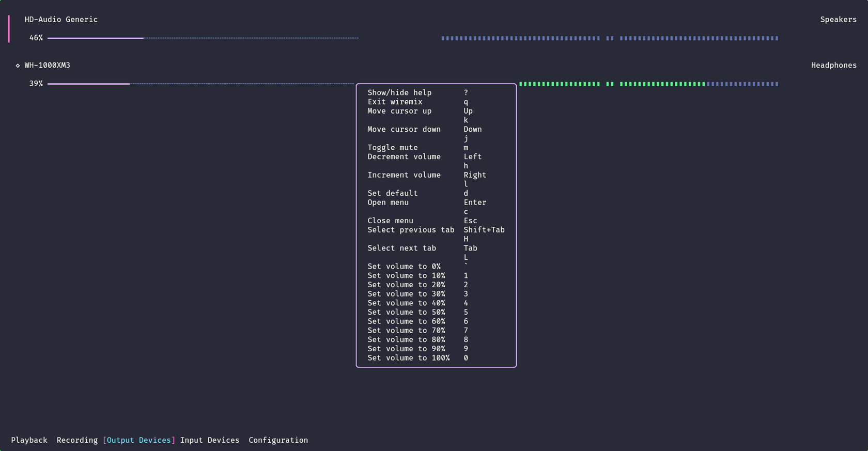
Task: Go to the Input Devices tab
Action: click(x=210, y=440)
